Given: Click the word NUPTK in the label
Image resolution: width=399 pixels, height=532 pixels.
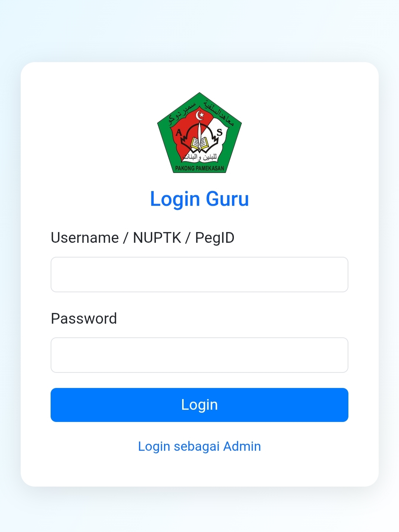Looking at the screenshot, I should click(x=157, y=238).
